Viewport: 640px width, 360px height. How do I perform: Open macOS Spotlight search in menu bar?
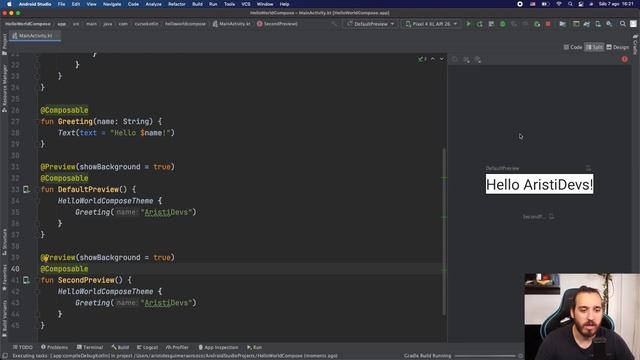click(570, 4)
